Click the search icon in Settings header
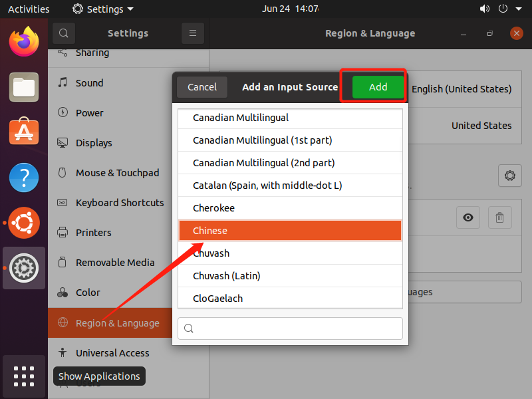The height and width of the screenshot is (399, 532). [x=63, y=33]
